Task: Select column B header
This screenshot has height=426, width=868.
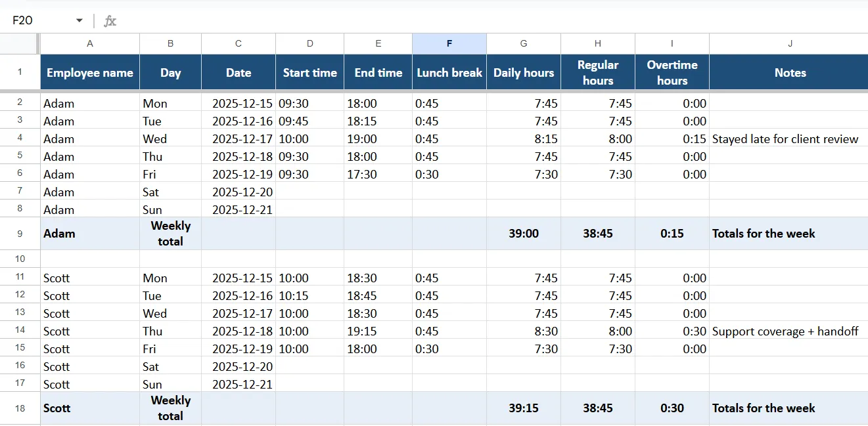Action: 171,43
